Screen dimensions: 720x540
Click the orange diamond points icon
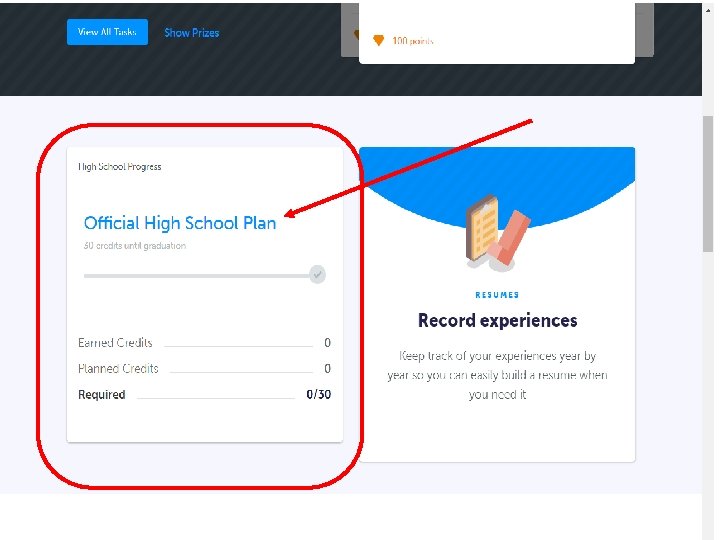378,40
